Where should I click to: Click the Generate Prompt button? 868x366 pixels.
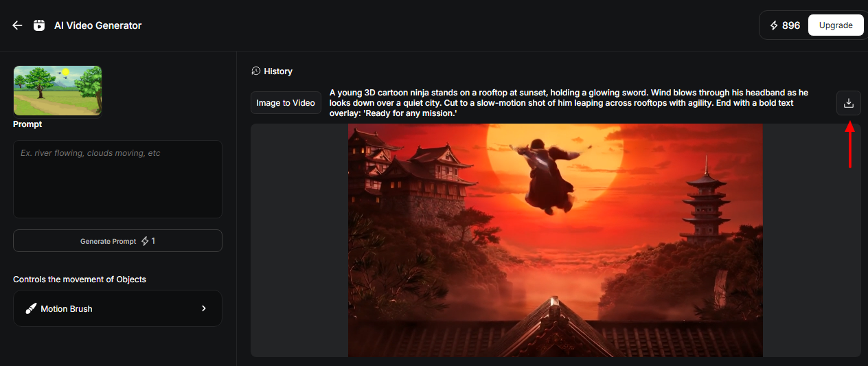click(x=117, y=241)
